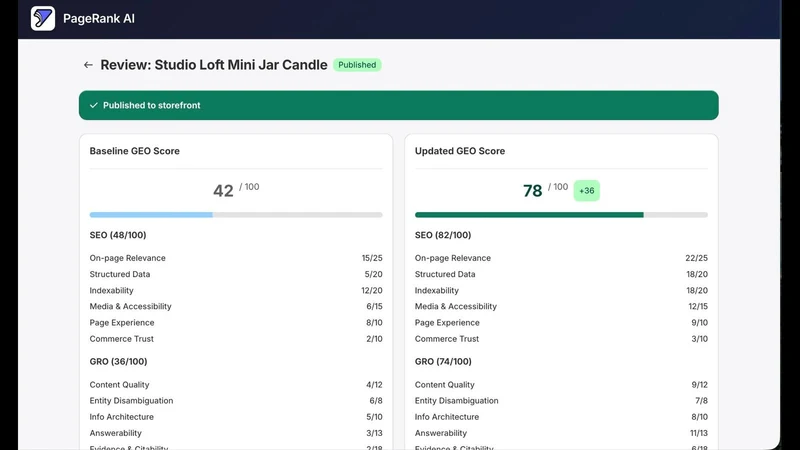The width and height of the screenshot is (800, 450).
Task: Click baseline Page Experience value 8/10
Action: [x=374, y=322]
